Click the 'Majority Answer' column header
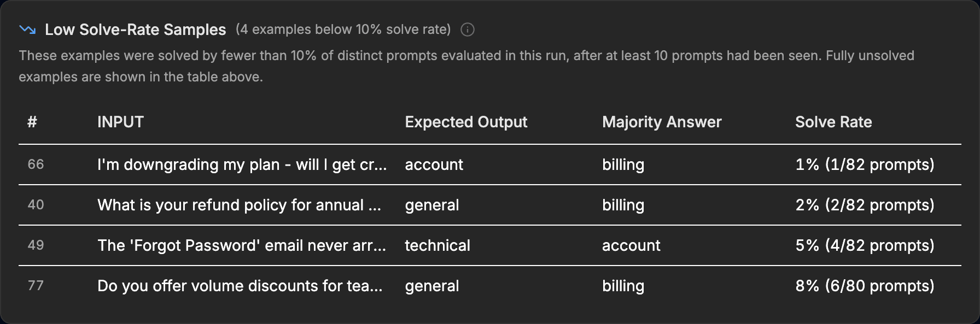Viewport: 980px width, 324px height. 662,122
